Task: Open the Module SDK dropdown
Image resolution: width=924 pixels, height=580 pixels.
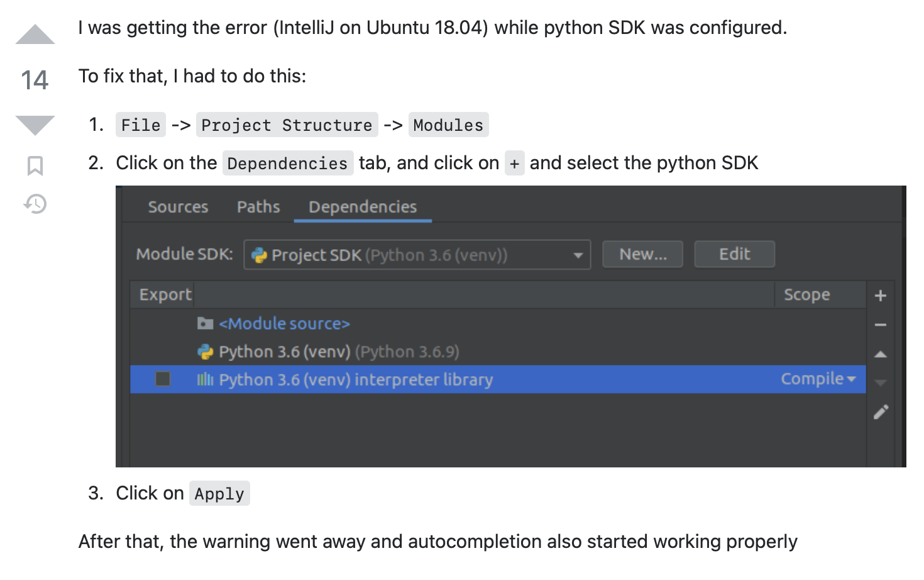Action: (417, 255)
